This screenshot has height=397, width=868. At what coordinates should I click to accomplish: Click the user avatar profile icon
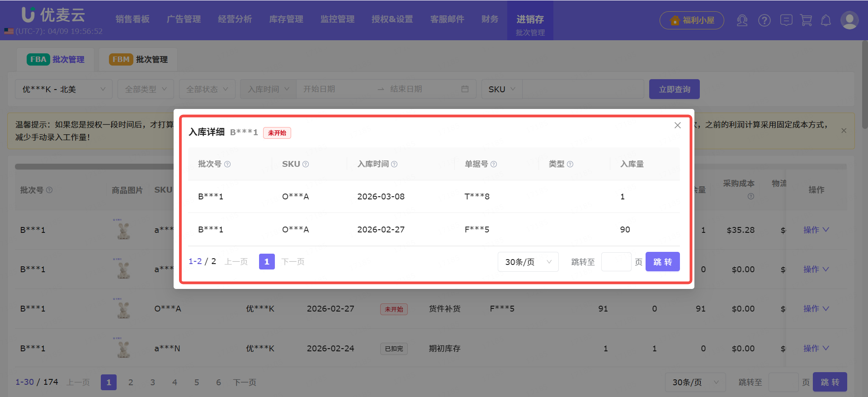point(849,20)
